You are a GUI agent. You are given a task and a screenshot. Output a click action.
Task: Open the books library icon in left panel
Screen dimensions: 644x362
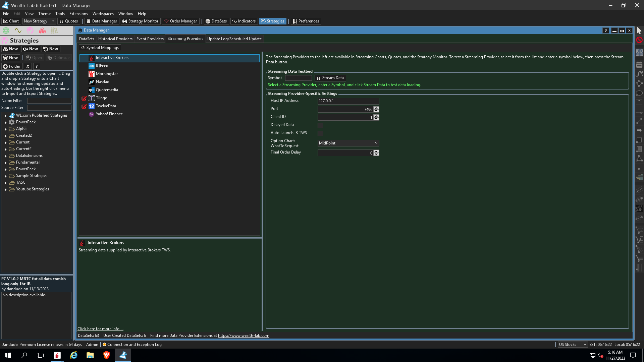pos(54,31)
